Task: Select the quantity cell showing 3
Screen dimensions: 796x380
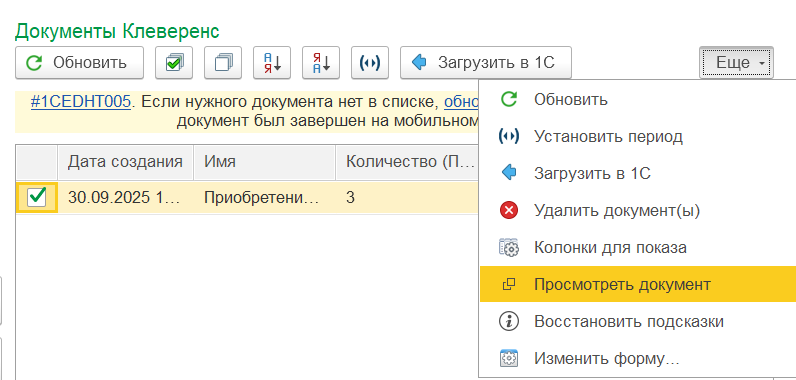Action: [x=407, y=197]
